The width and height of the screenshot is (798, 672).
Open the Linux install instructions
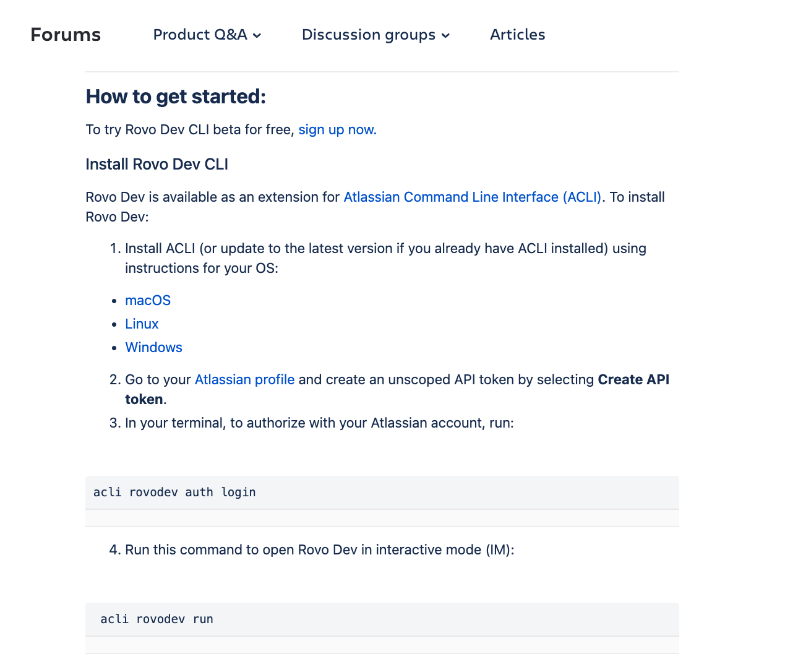(142, 324)
